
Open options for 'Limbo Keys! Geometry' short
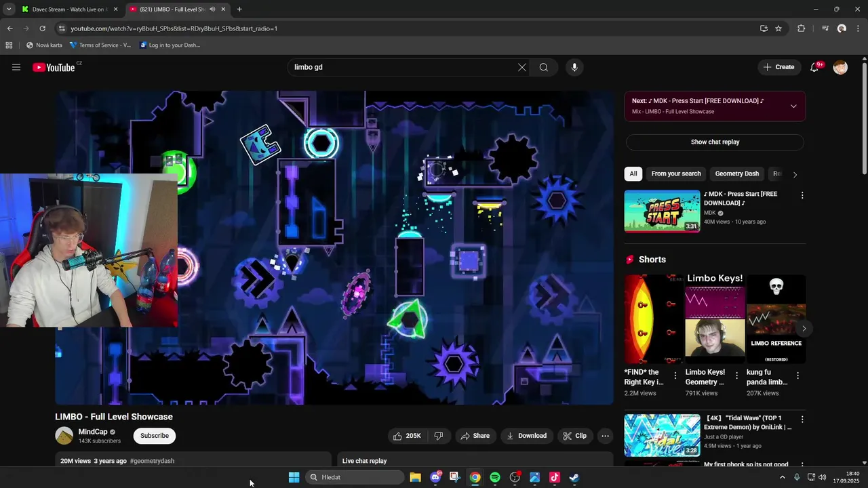(737, 375)
